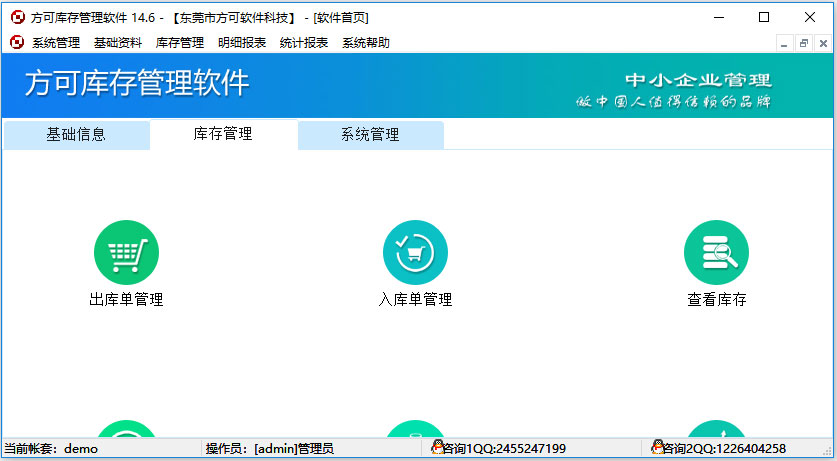The width and height of the screenshot is (837, 461).
Task: Click the QQ penguin icon beside 咨询1QQ
Action: (437, 448)
